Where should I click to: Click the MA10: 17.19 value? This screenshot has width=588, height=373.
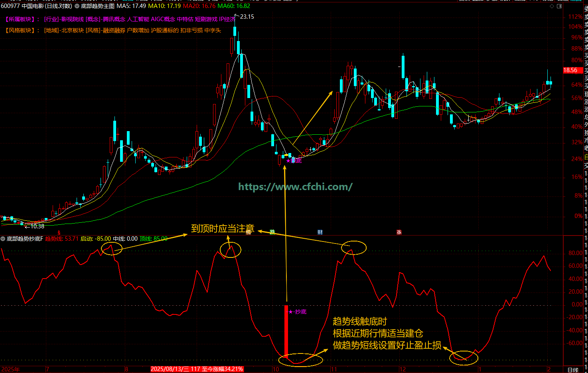[164, 6]
